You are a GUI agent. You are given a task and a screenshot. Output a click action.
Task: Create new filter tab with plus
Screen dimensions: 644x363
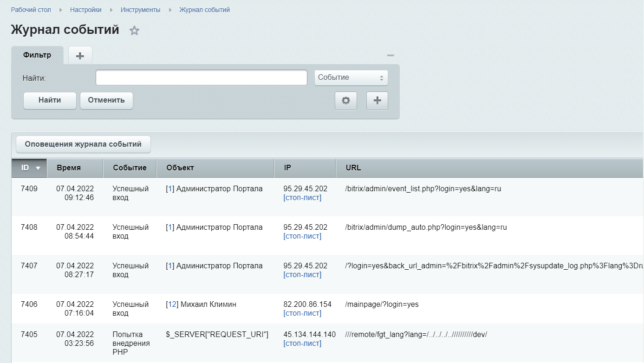(80, 56)
